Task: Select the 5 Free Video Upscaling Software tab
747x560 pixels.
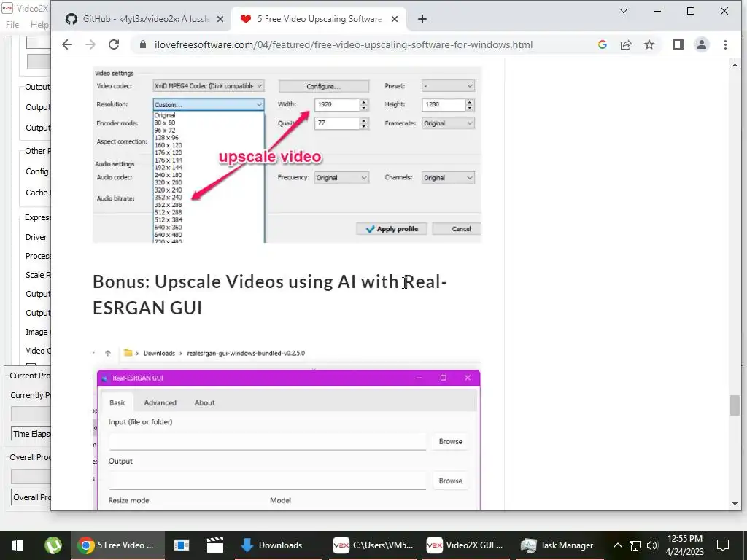Action: (x=320, y=19)
